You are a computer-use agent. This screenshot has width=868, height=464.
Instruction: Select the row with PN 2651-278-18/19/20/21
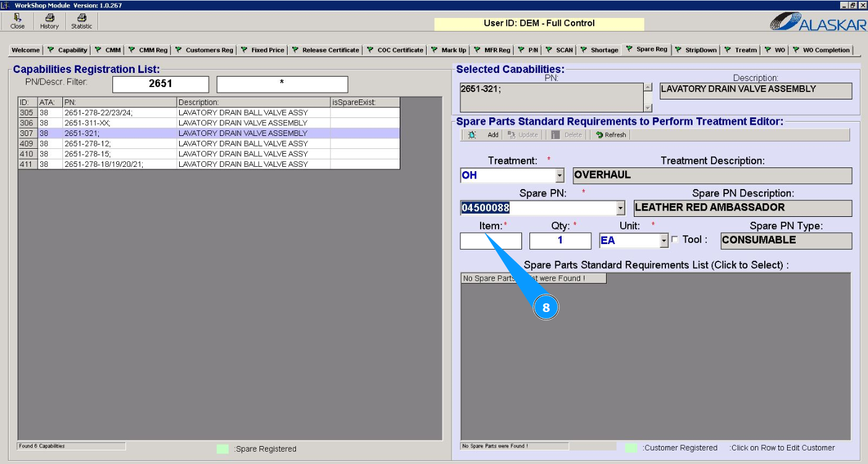pyautogui.click(x=209, y=164)
